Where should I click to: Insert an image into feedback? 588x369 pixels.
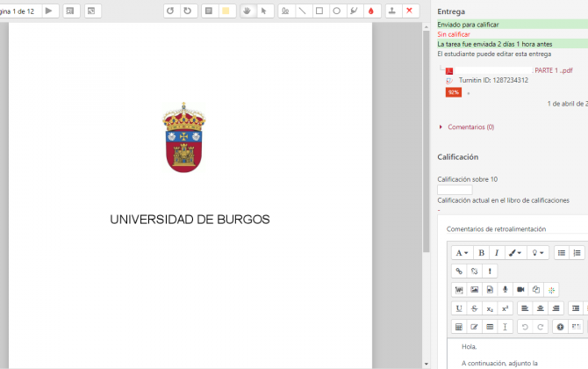pyautogui.click(x=475, y=290)
